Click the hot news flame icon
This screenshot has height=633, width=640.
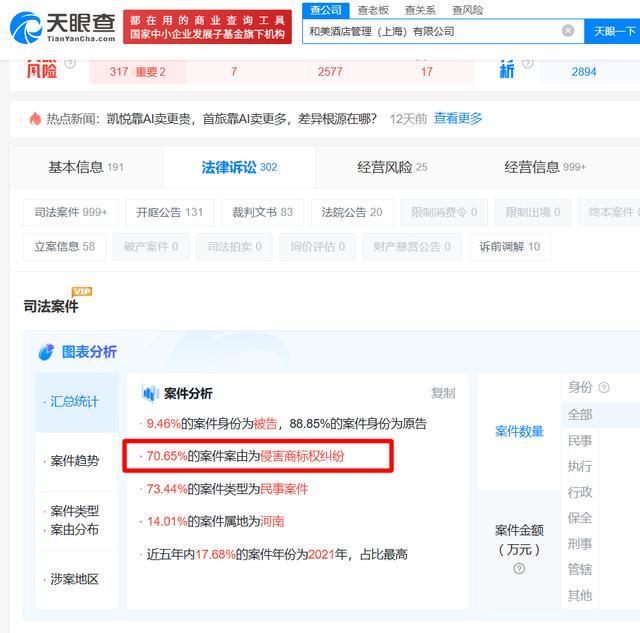point(35,119)
